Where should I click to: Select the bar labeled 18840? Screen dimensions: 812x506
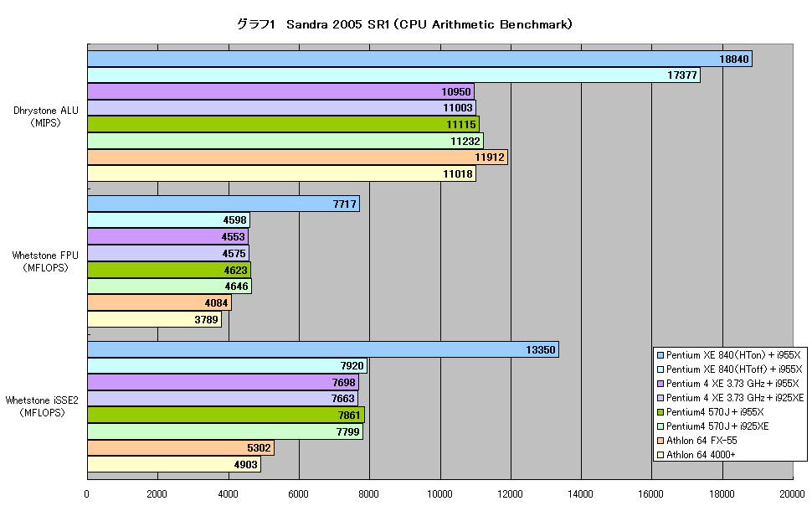tap(419, 59)
